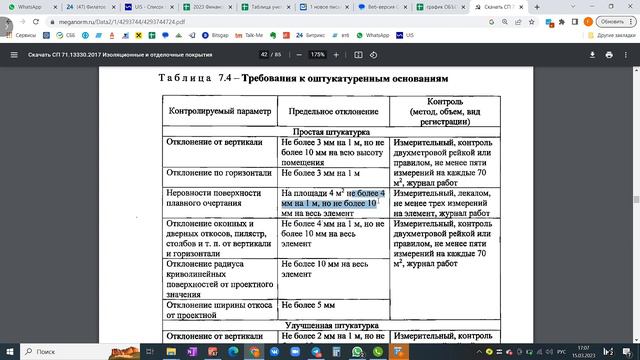Image resolution: width=640 pixels, height=360 pixels.
Task: Open the share page icon
Action: click(518, 22)
